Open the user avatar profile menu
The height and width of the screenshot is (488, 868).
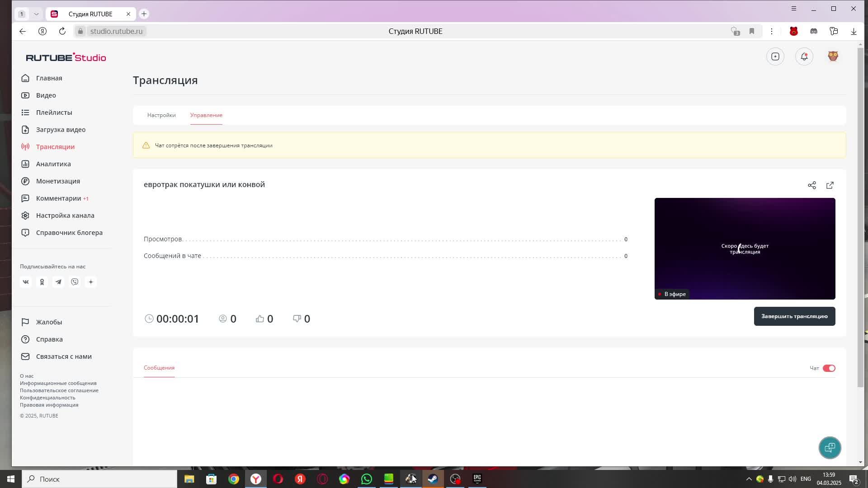coord(833,56)
